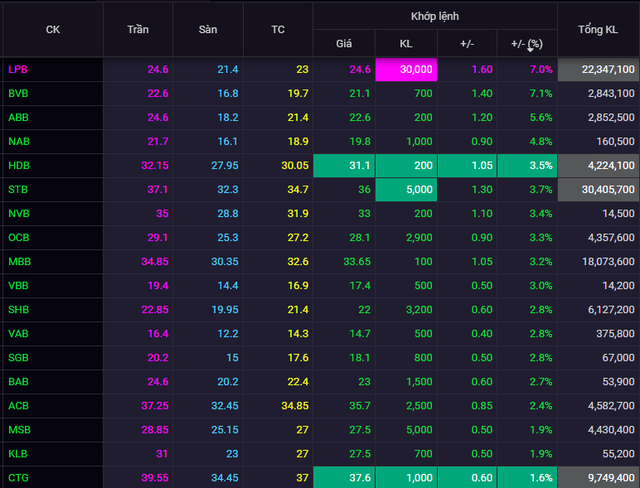Image resolution: width=640 pixels, height=488 pixels.
Task: Click the Trần column header
Action: click(138, 29)
